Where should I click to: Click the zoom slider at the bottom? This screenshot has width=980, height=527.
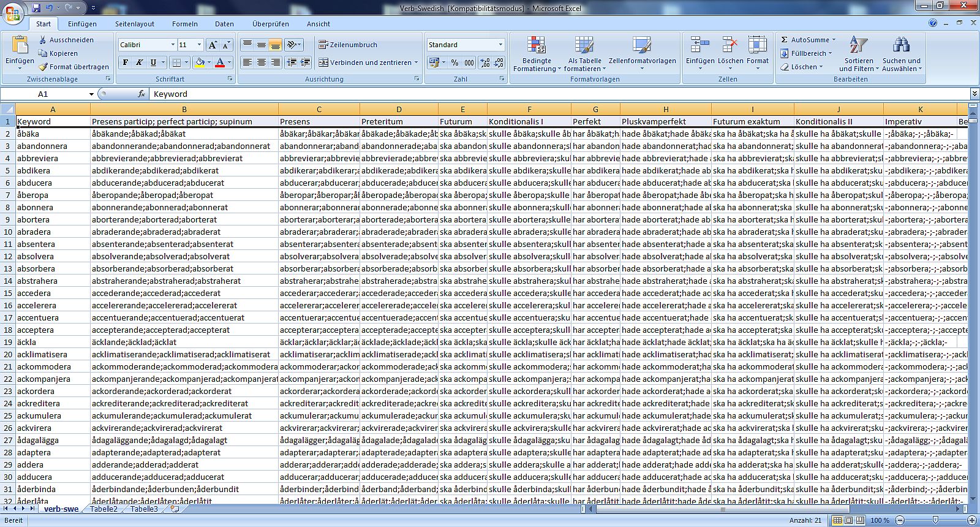[x=935, y=520]
